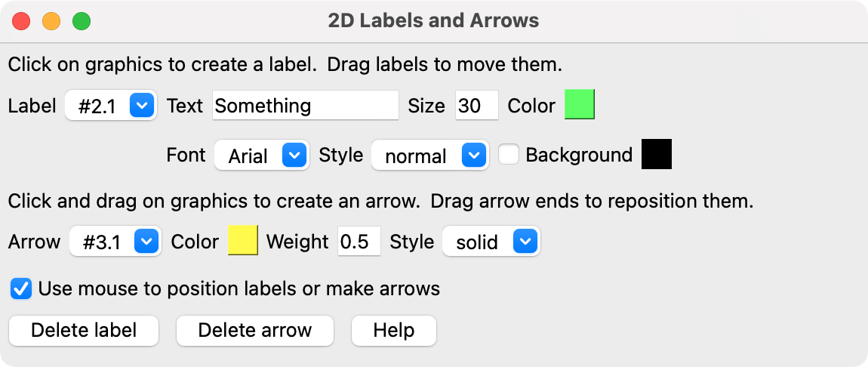
Task: Minimize the window with yellow button
Action: [x=51, y=20]
